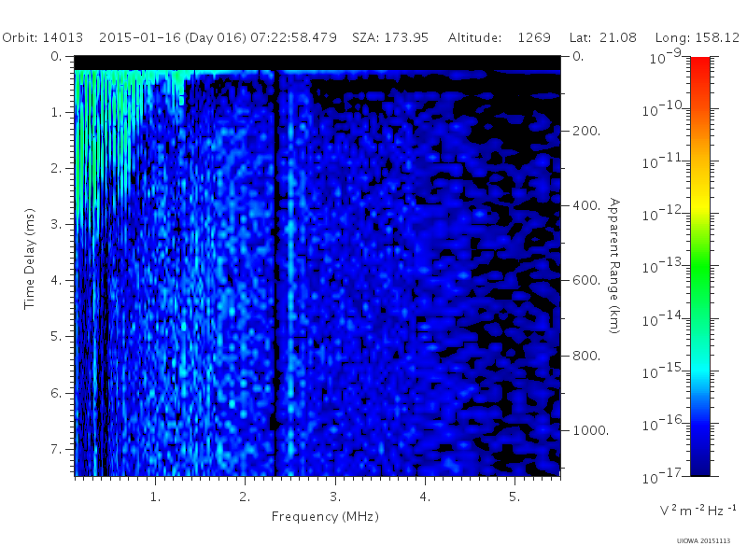Click the 0. label on the time delay axis
The image size is (747, 560).
[56, 57]
